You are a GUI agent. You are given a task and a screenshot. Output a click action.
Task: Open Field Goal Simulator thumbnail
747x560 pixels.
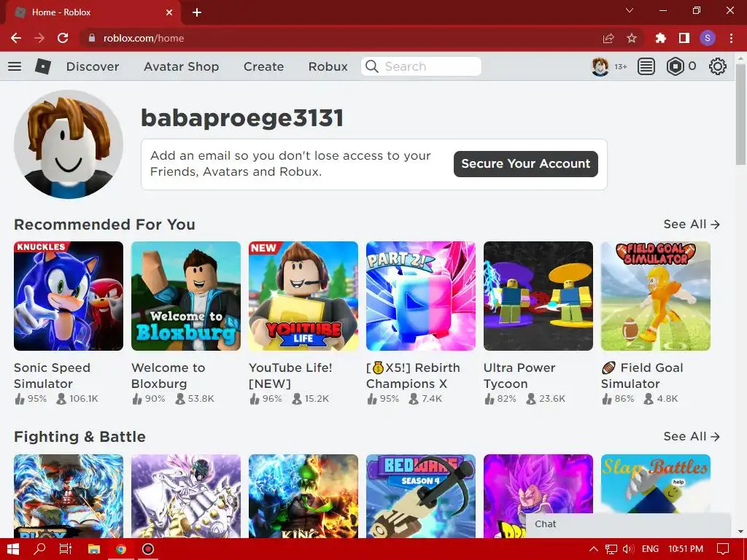(656, 296)
